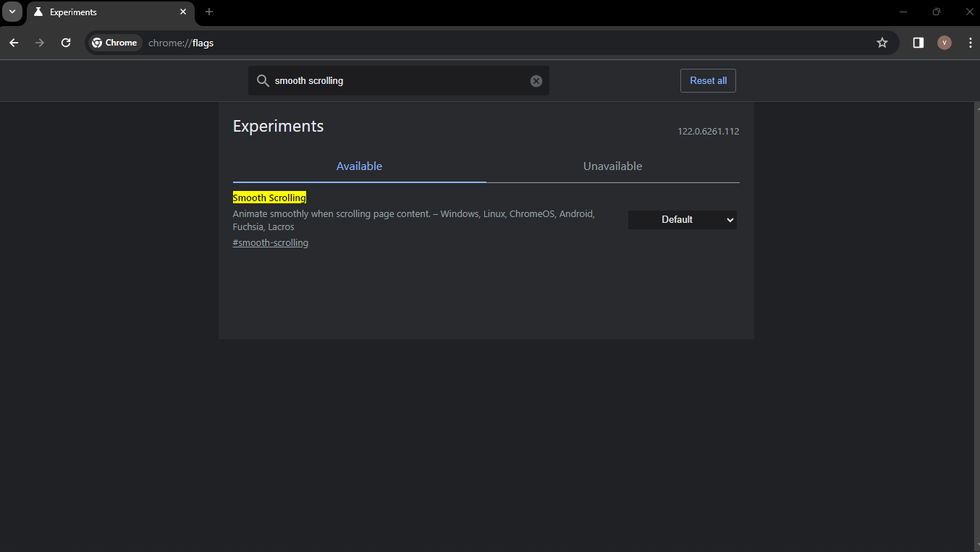Click the profile avatar icon

tap(944, 43)
